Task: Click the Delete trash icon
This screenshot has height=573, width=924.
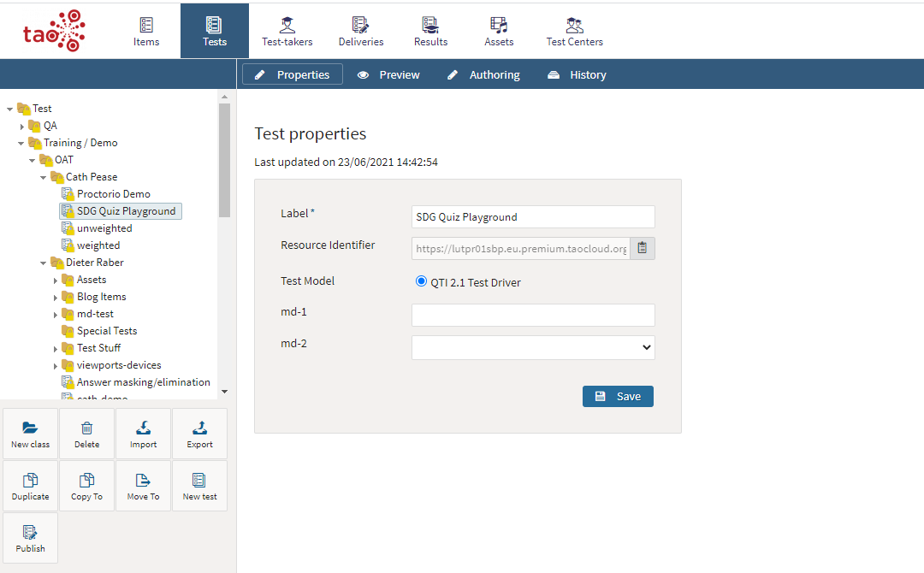Action: (86, 428)
